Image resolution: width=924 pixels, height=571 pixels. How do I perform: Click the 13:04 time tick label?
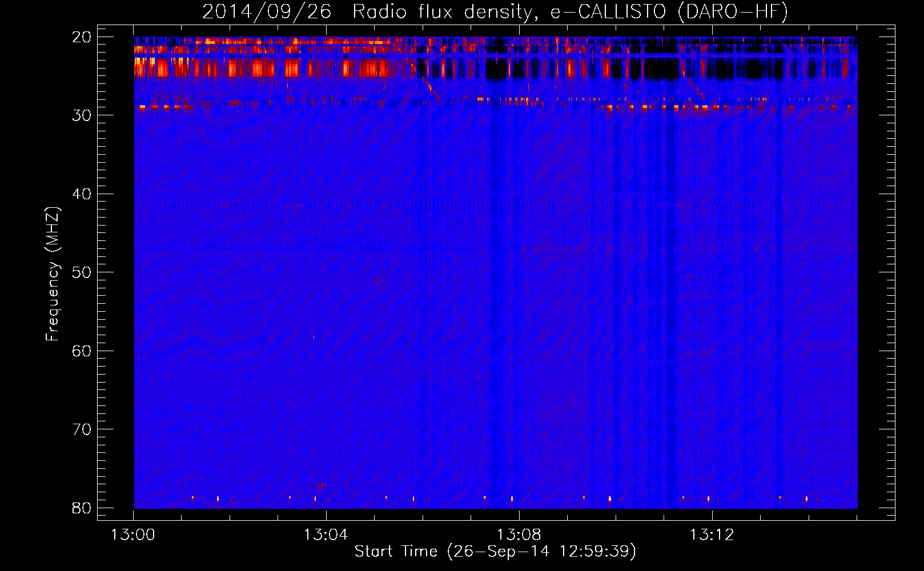click(326, 535)
